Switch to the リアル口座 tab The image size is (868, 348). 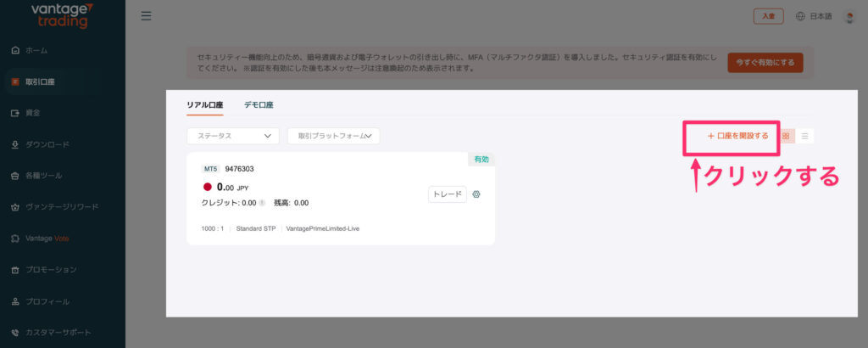coord(205,104)
